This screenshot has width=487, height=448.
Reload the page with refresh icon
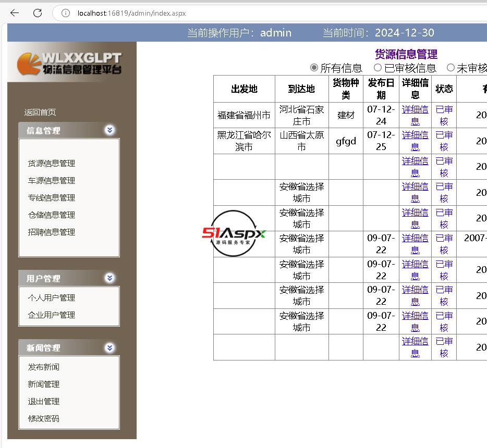click(x=38, y=13)
